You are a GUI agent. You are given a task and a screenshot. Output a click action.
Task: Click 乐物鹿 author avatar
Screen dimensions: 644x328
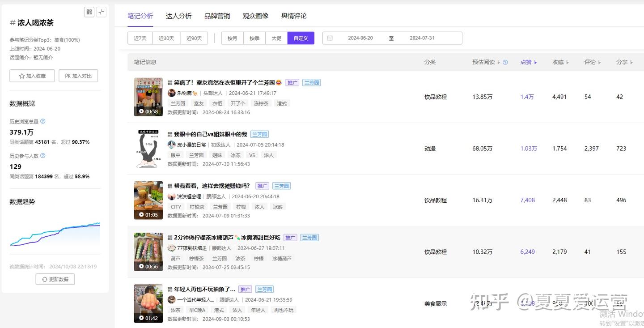click(x=171, y=93)
